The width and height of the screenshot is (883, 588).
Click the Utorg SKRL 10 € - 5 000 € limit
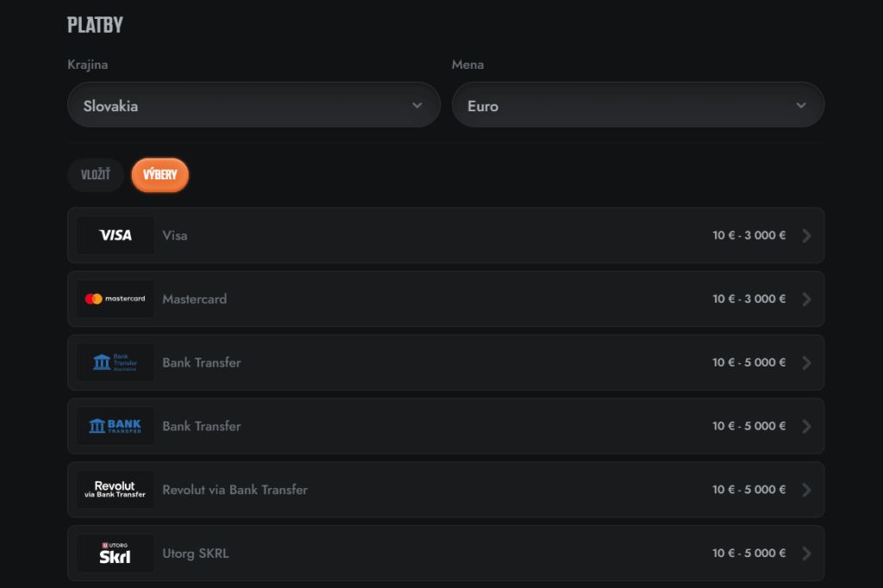[748, 554]
